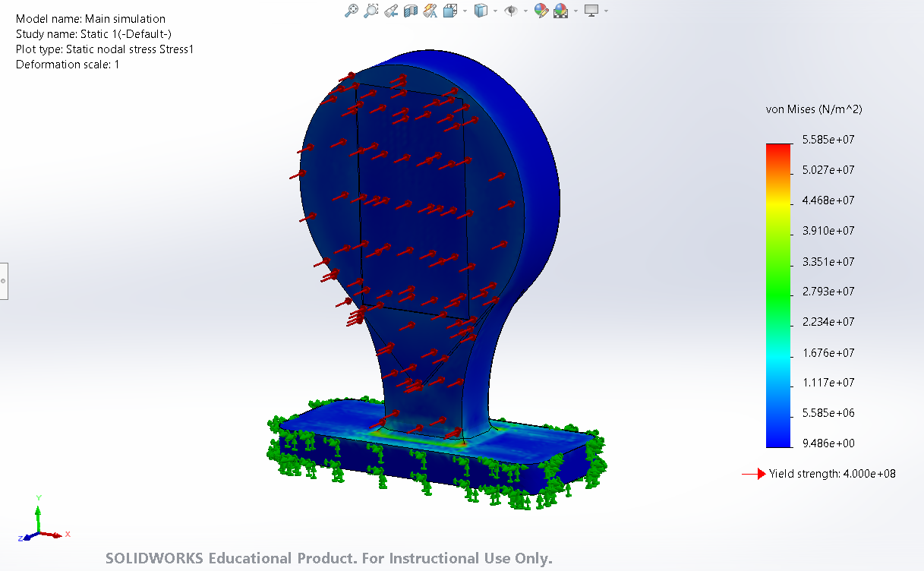Open the Edit Appearance tool
924x571 pixels.
point(541,11)
